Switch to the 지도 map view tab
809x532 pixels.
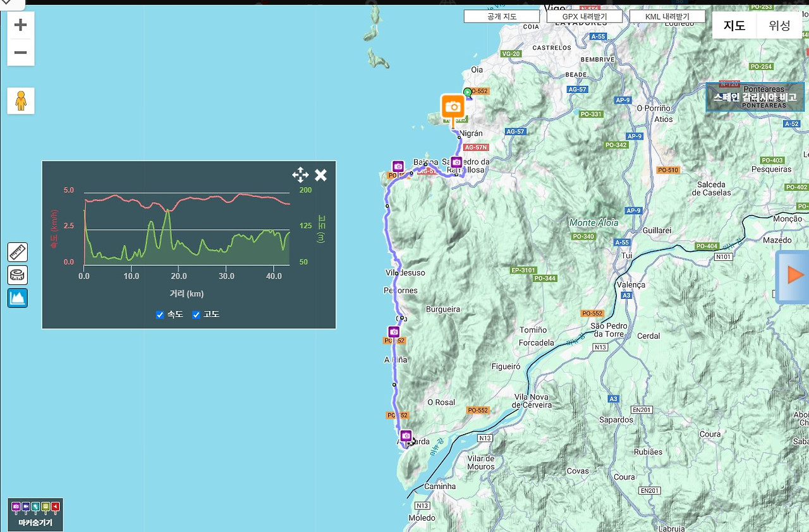(734, 26)
